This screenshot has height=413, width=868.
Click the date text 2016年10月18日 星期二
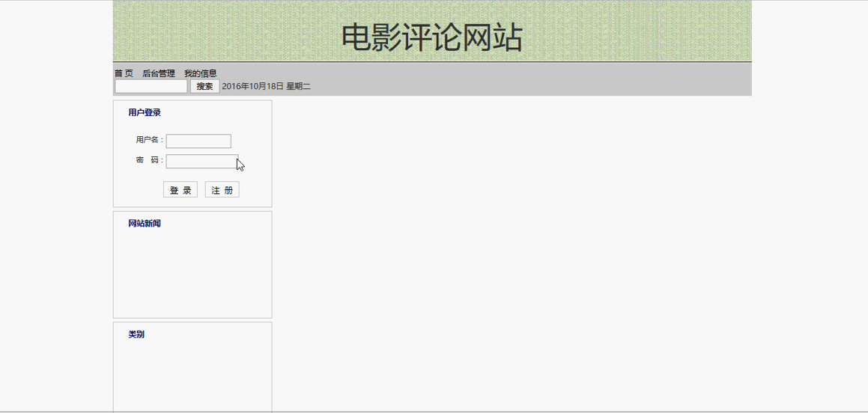click(x=267, y=86)
